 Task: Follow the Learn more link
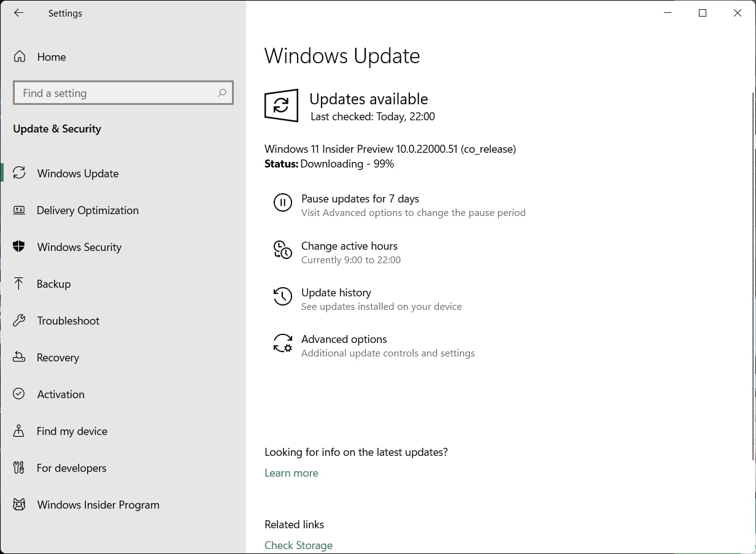pyautogui.click(x=291, y=473)
